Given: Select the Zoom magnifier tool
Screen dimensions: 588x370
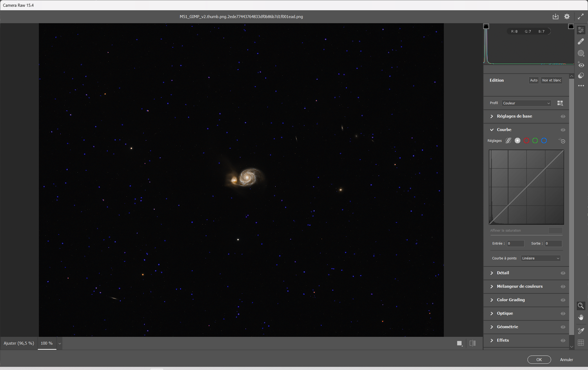Looking at the screenshot, I should pos(581,306).
